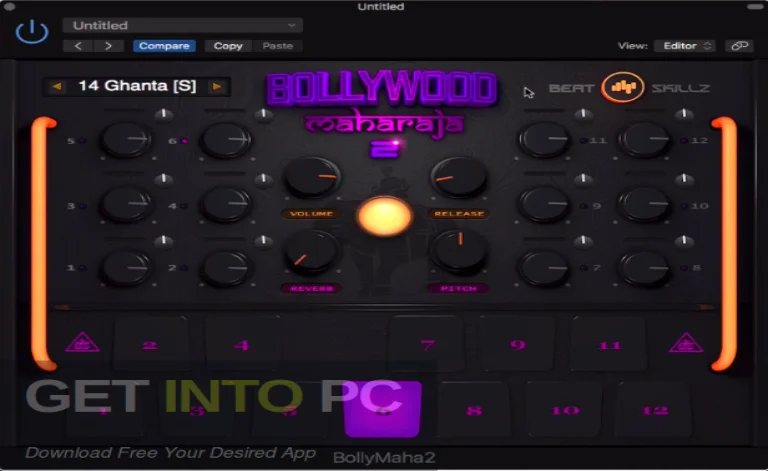Screen dimensions: 768x471
Task: Click the Copy button
Action: tap(228, 46)
